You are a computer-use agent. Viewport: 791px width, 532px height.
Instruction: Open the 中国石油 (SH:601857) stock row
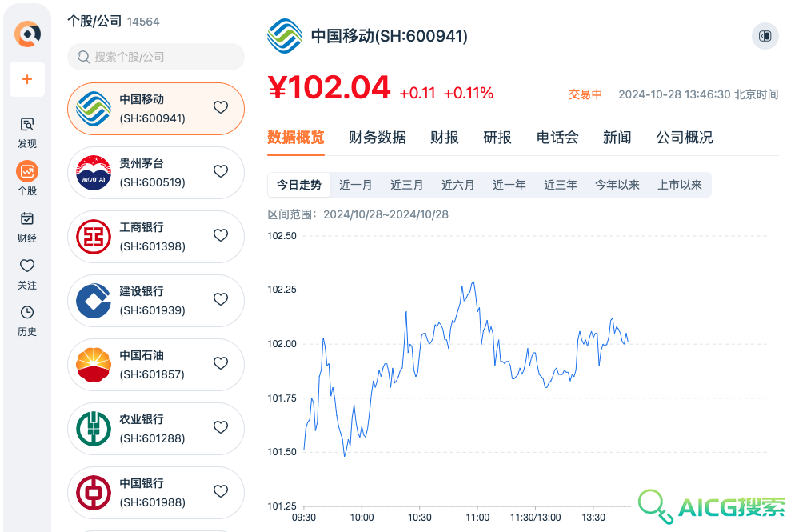(x=156, y=365)
